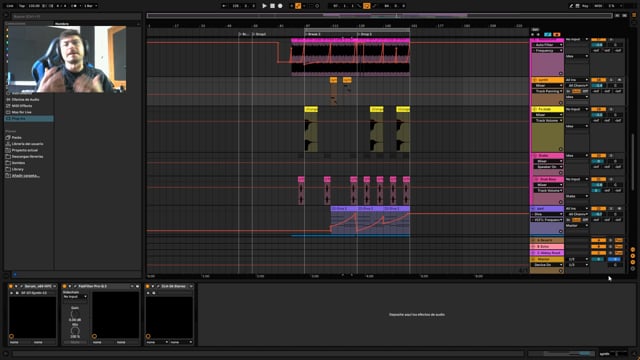Click the browser search field
Screen dimensions: 640x360
click(x=76, y=16)
